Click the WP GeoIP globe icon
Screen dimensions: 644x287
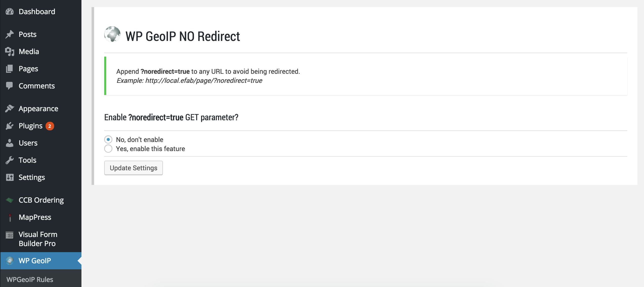(x=10, y=260)
